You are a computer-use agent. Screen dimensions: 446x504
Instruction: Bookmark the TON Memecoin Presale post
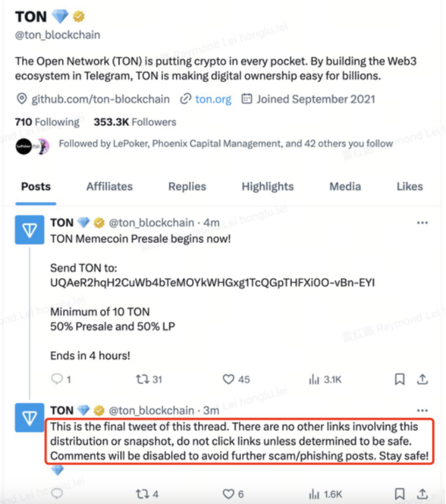coord(400,379)
